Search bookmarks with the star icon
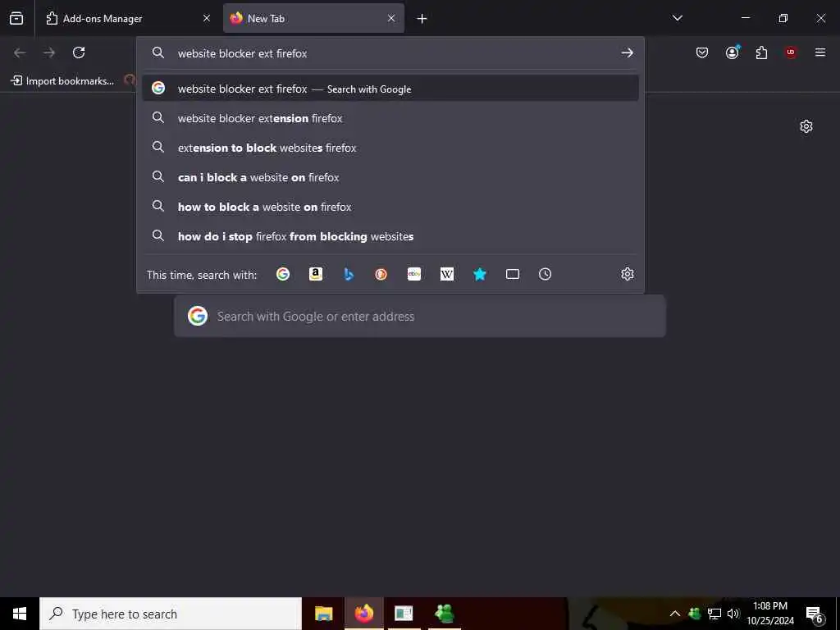 pos(479,274)
